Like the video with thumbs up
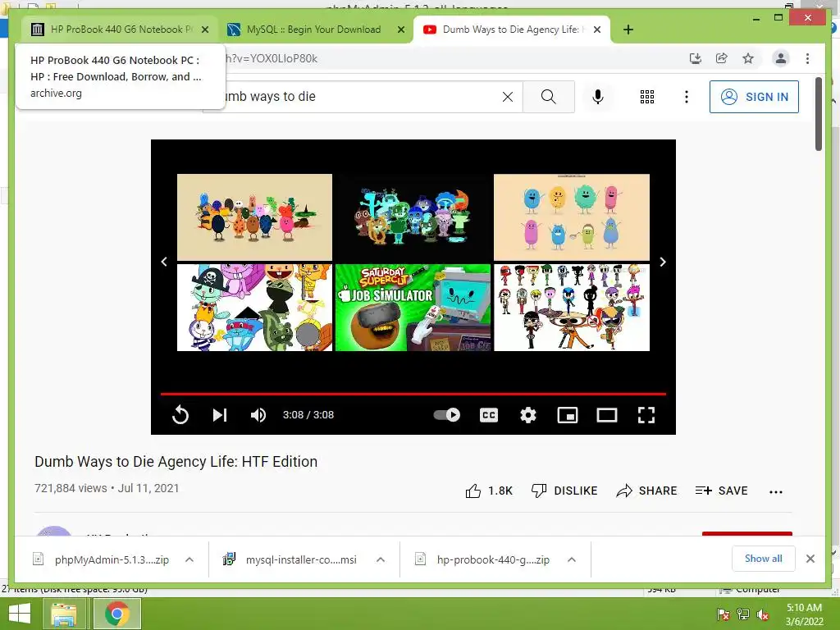Image resolution: width=840 pixels, height=630 pixels. coord(489,491)
